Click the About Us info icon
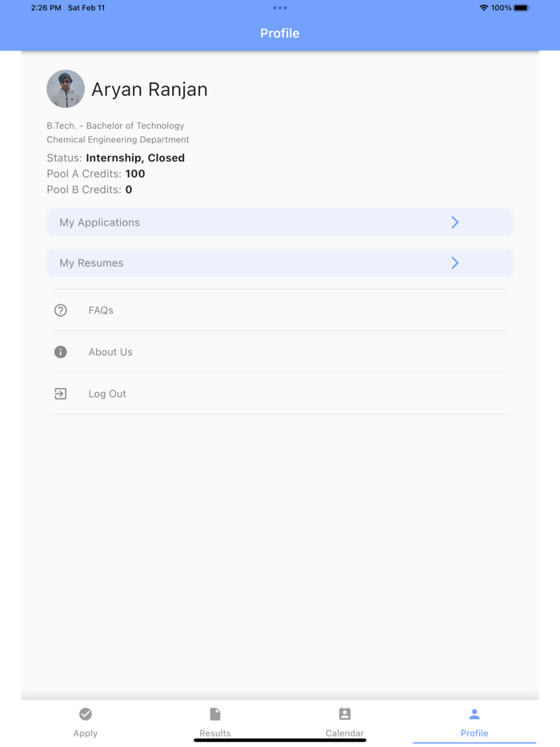The height and width of the screenshot is (747, 560). coord(61,352)
